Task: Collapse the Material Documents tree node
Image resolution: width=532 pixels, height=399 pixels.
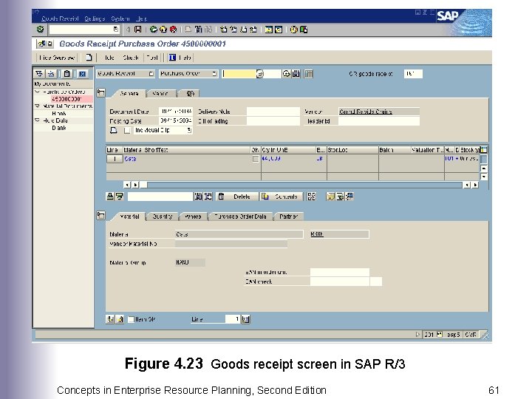Action: 38,106
